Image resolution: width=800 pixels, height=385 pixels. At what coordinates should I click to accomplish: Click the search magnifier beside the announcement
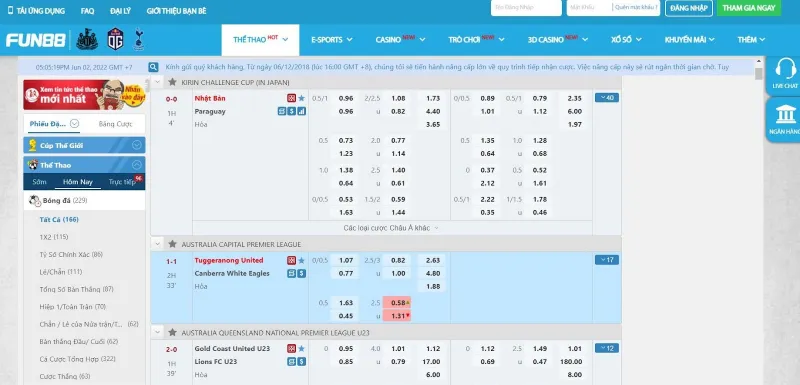(x=153, y=67)
